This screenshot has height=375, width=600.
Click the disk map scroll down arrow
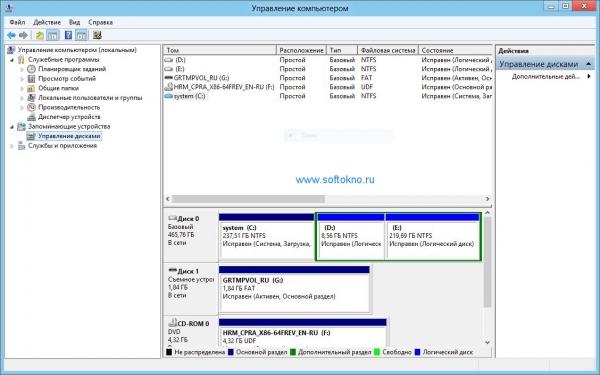coord(487,342)
